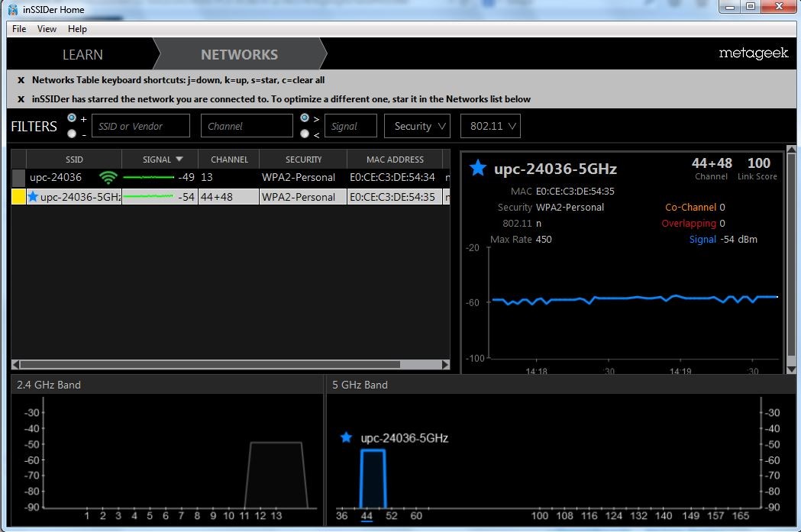Click the yellow color swatch of upc-24036-5GHz
The height and width of the screenshot is (532, 801).
click(x=18, y=197)
